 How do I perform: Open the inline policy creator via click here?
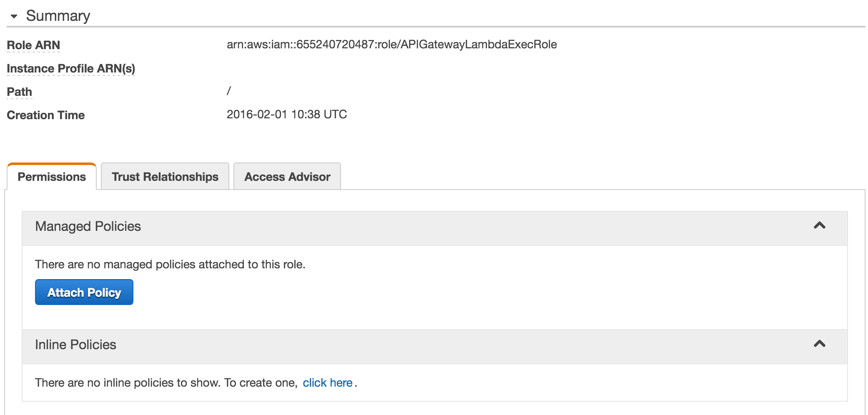pyautogui.click(x=328, y=382)
